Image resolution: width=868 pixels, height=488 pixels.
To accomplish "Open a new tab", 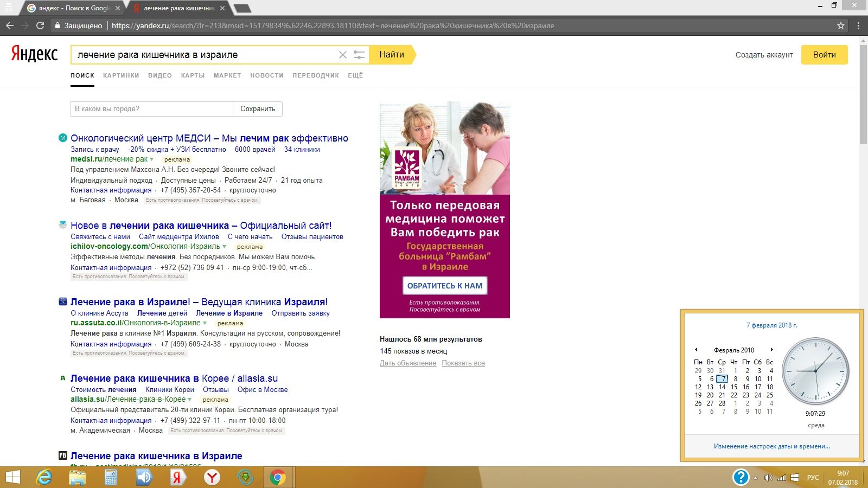I will coord(242,8).
